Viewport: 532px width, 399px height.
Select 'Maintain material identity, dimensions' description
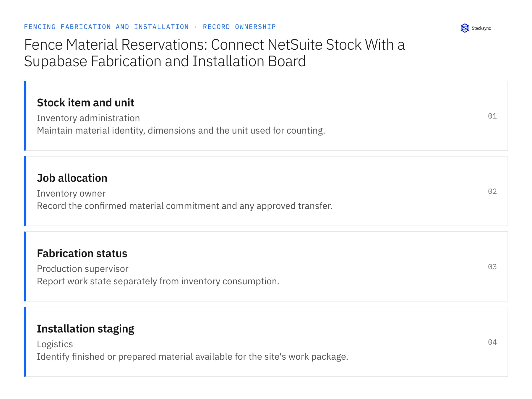(x=181, y=130)
